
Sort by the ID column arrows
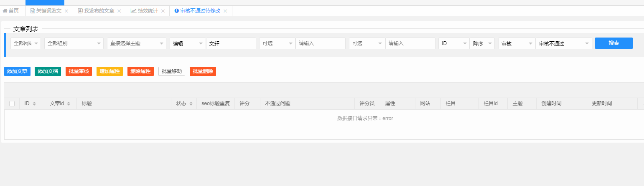tap(34, 103)
